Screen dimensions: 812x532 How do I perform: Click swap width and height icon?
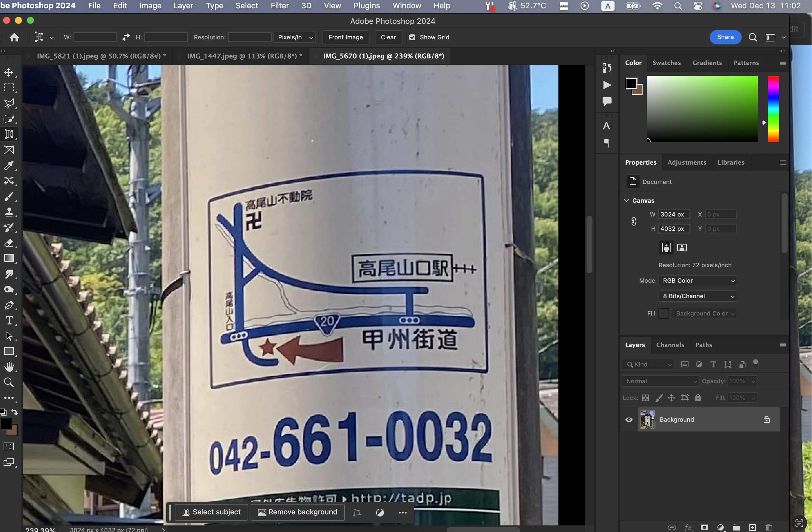126,37
